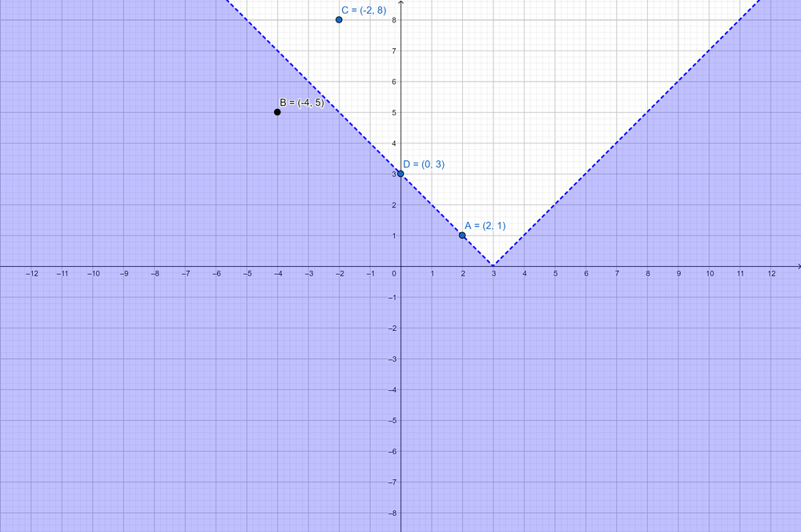Click the x-axis tick label -12
Screen dimensions: 801x532
30,274
